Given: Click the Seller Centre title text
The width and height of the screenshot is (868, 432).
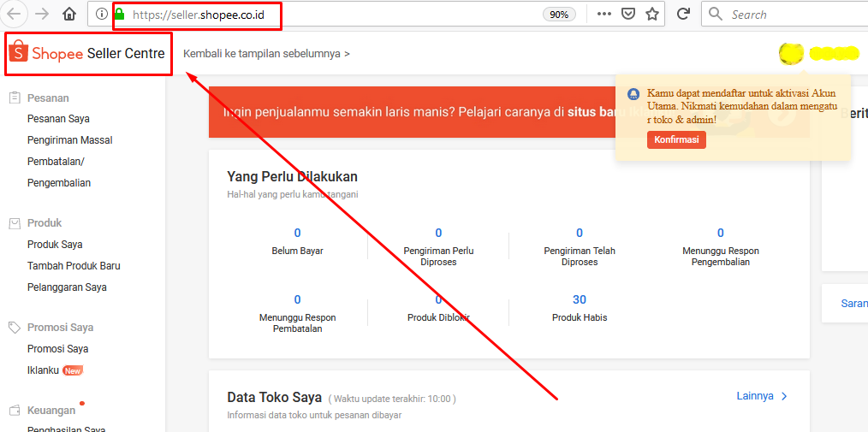Looking at the screenshot, I should pos(126,54).
